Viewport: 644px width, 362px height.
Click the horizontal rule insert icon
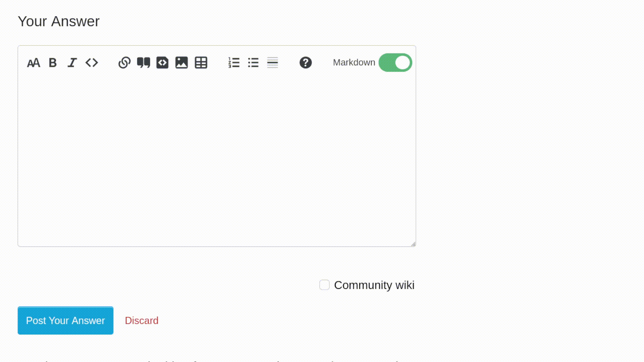tap(272, 62)
